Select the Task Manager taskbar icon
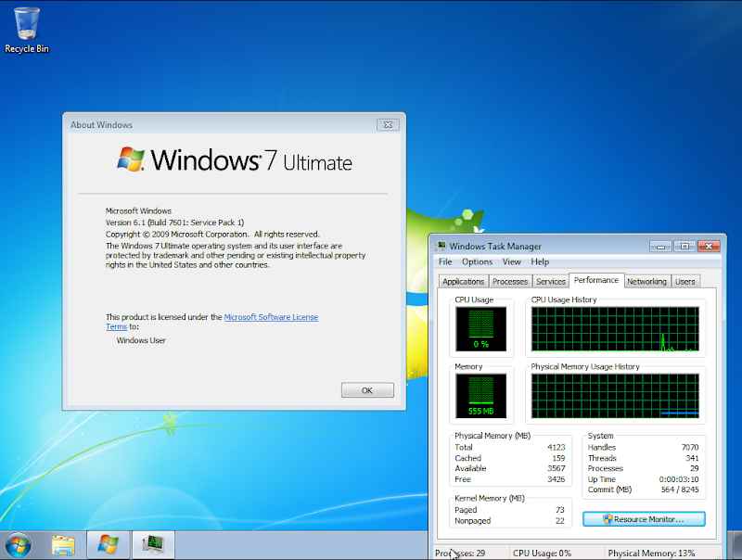 [153, 545]
